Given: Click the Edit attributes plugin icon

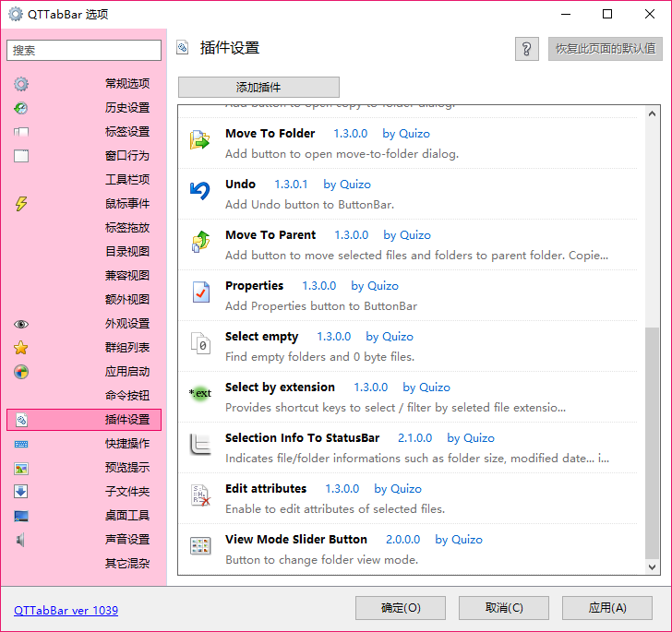Looking at the screenshot, I should pos(200,495).
